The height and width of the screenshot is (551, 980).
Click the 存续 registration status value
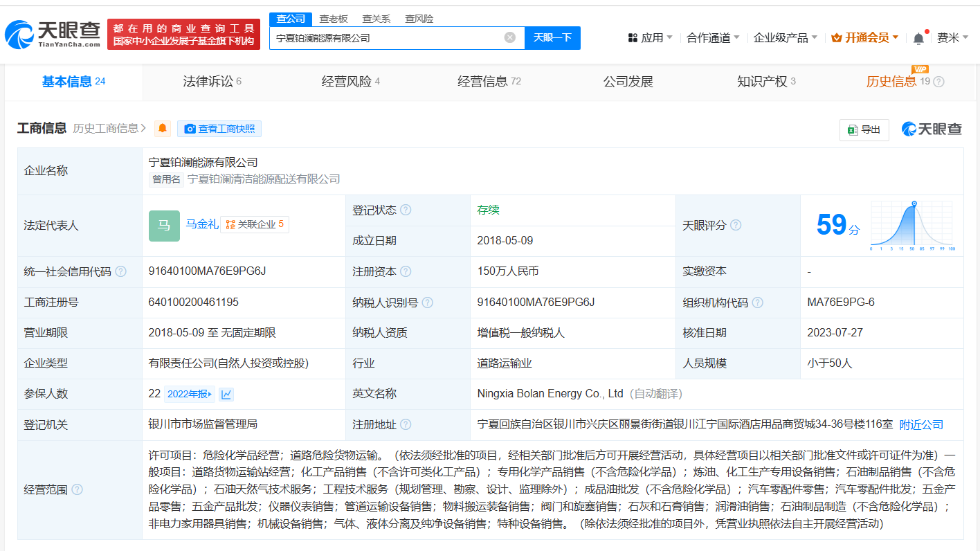click(488, 210)
